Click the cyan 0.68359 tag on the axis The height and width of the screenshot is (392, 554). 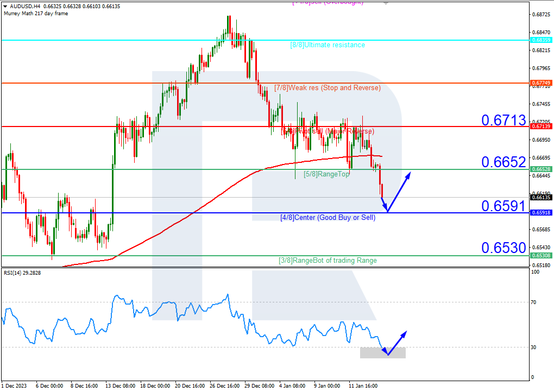[x=541, y=40]
